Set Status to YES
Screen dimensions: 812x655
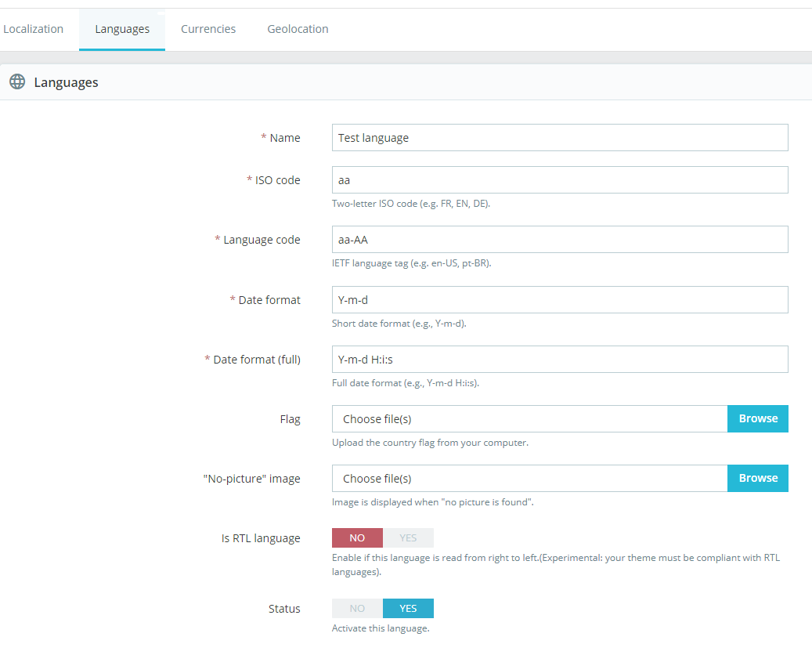408,608
